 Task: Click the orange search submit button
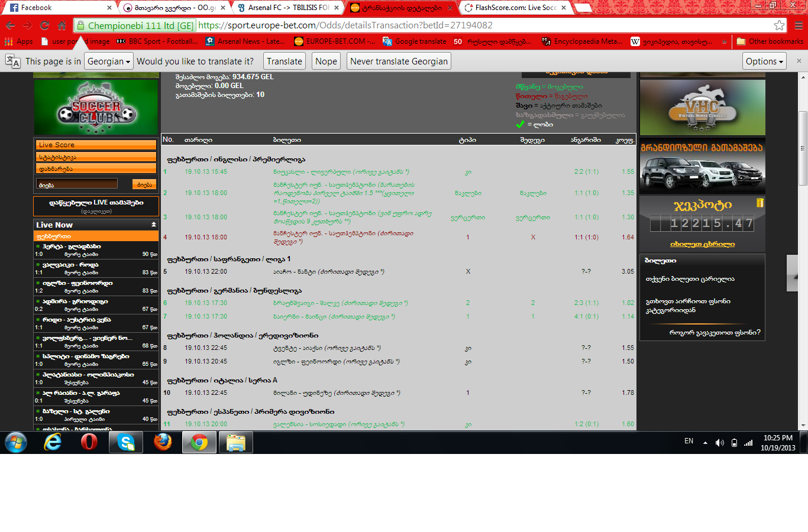pos(144,184)
